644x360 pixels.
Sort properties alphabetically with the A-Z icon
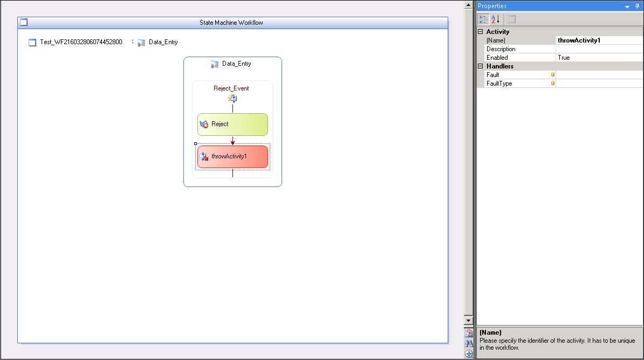tap(495, 19)
